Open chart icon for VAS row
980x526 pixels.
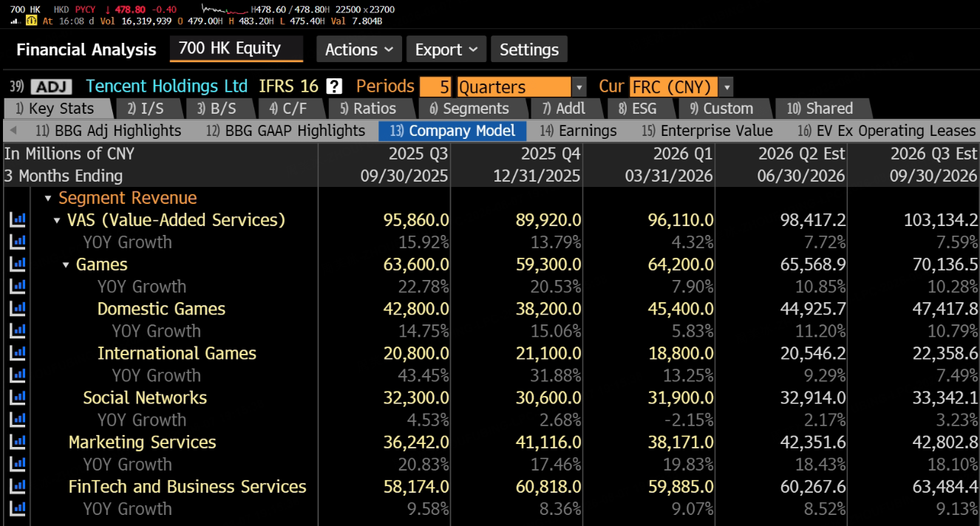click(x=16, y=220)
